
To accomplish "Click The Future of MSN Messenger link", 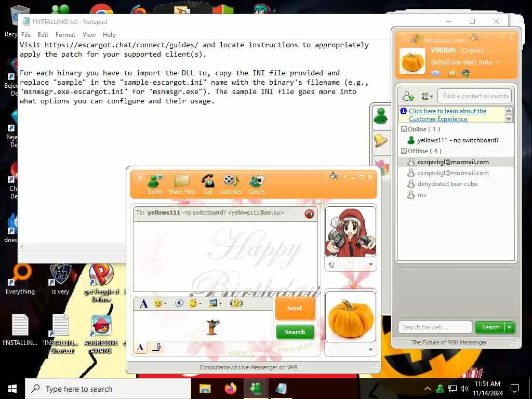I will (449, 342).
